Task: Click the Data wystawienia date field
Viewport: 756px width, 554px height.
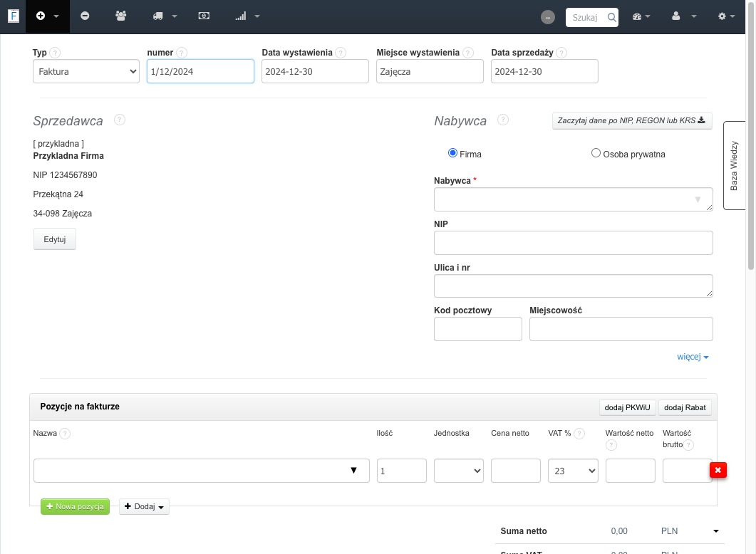Action: click(316, 71)
